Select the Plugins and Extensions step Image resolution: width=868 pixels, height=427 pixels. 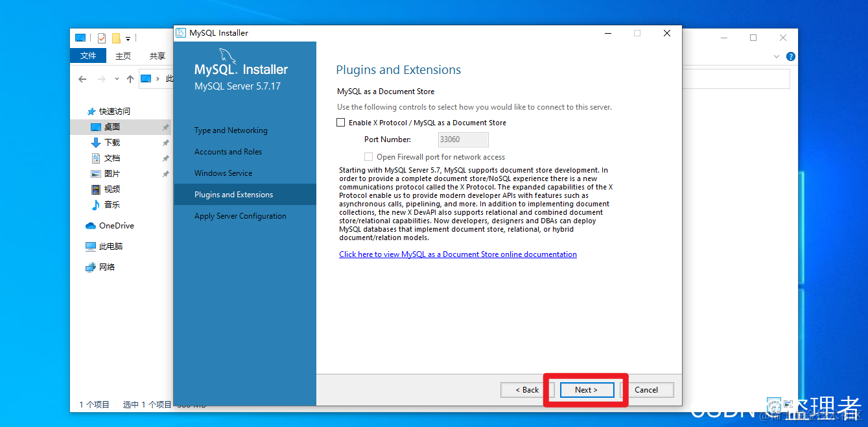245,195
